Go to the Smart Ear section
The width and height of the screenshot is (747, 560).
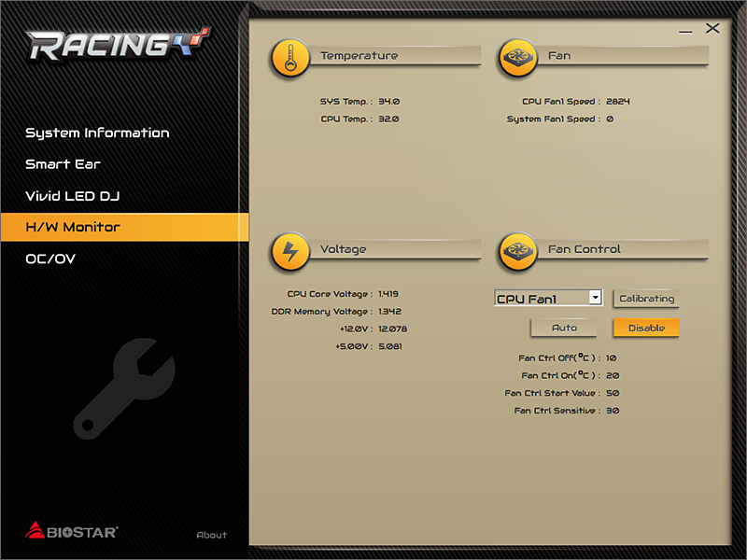[x=63, y=164]
